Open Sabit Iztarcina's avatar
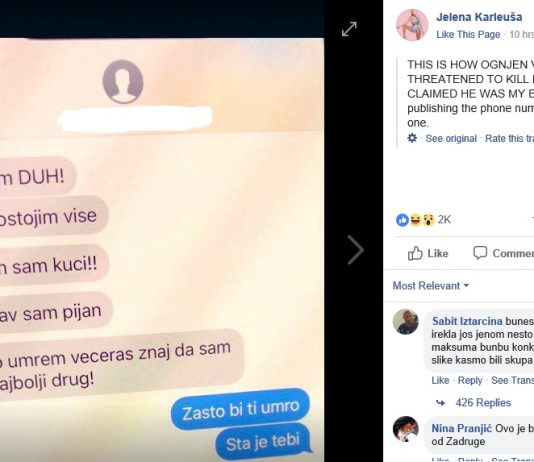This screenshot has height=462, width=534. tap(405, 322)
